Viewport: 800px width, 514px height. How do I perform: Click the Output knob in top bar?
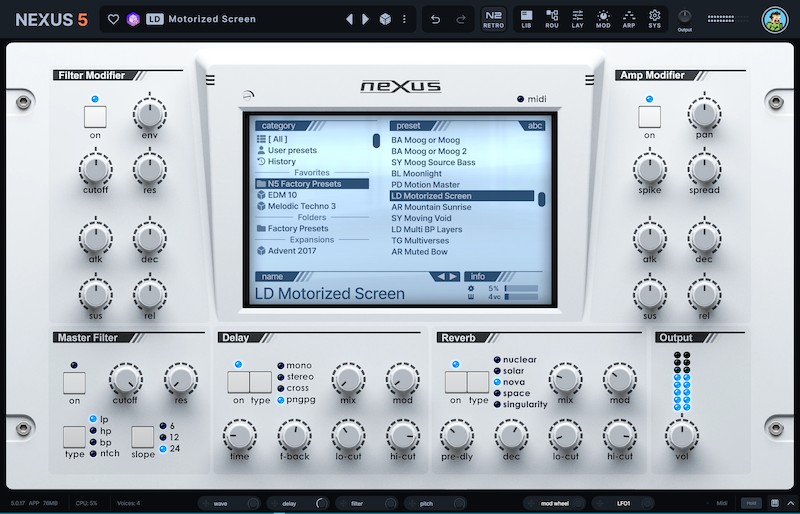[685, 17]
